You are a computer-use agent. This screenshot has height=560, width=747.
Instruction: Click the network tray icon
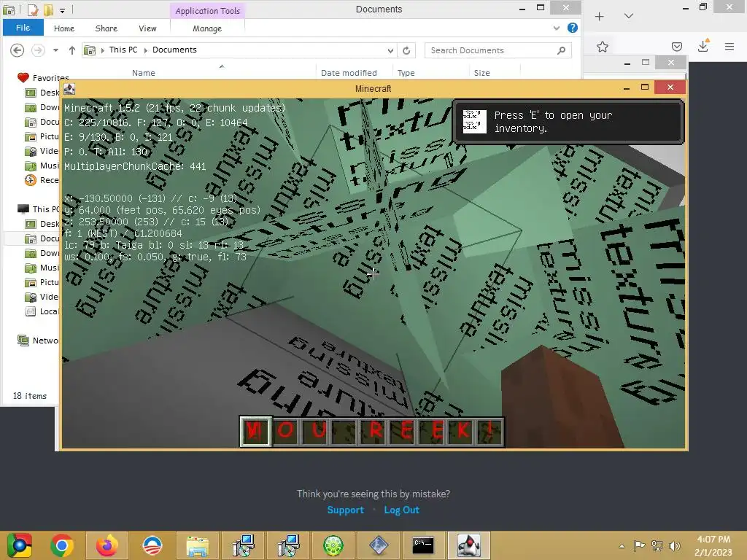[657, 545]
